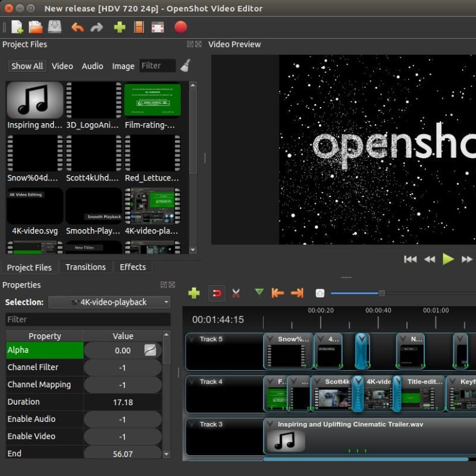Viewport: 476px width, 476px height.
Task: Click the transition between Scott4k and 4K-vide
Action: tap(358, 394)
